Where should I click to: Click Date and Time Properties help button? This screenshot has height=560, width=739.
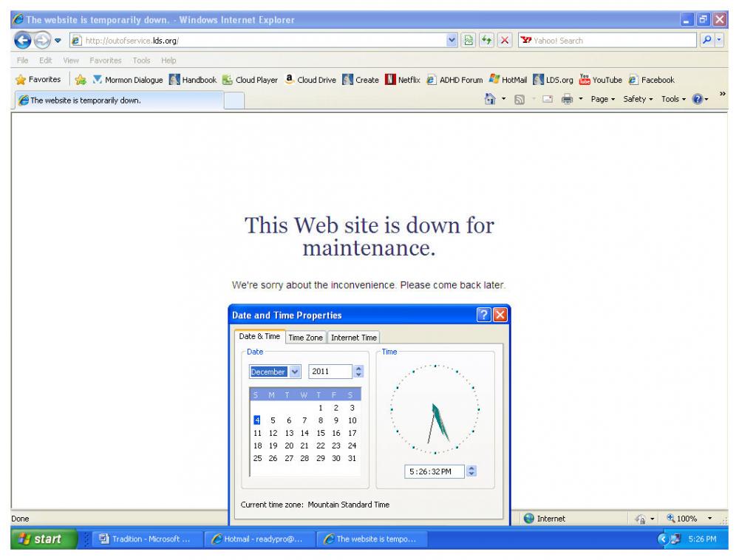(x=483, y=315)
